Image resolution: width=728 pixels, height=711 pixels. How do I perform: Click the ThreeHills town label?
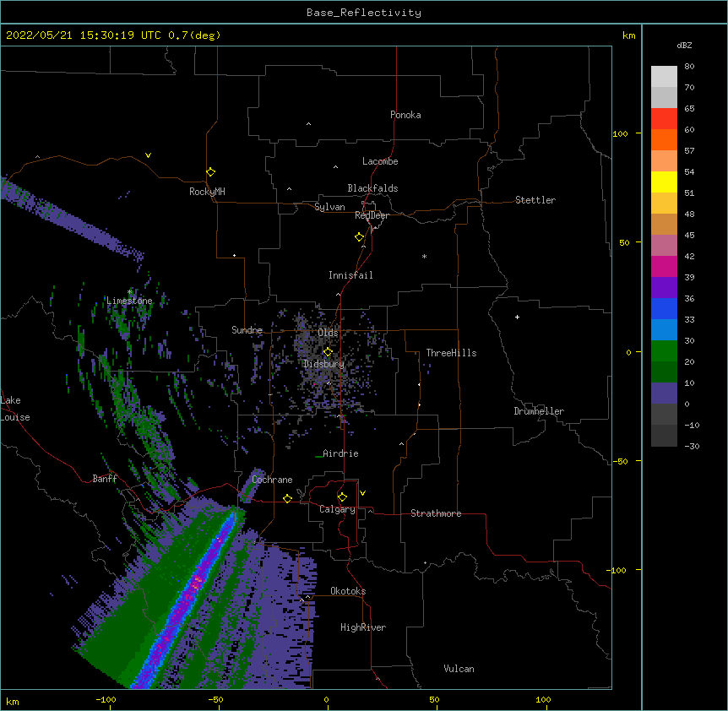click(451, 353)
